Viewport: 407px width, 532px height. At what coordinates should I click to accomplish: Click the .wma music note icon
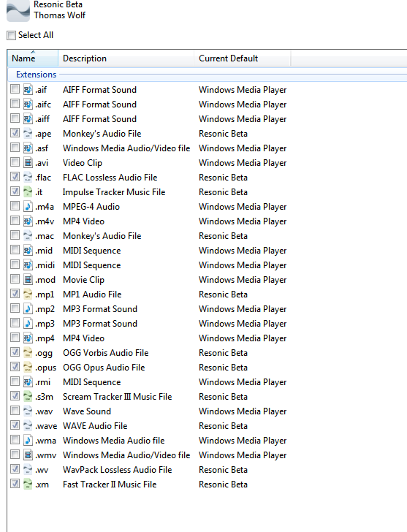pyautogui.click(x=28, y=440)
